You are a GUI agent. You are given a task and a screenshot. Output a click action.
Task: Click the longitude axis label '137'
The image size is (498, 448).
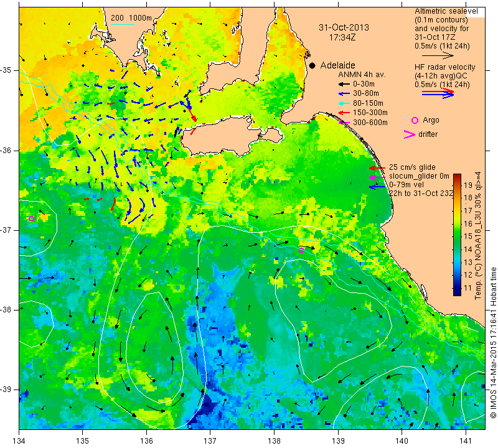(210, 441)
